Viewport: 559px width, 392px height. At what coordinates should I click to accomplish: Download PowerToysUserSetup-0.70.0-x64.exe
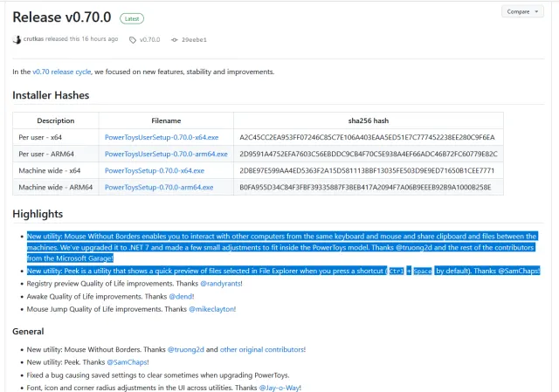click(x=162, y=137)
